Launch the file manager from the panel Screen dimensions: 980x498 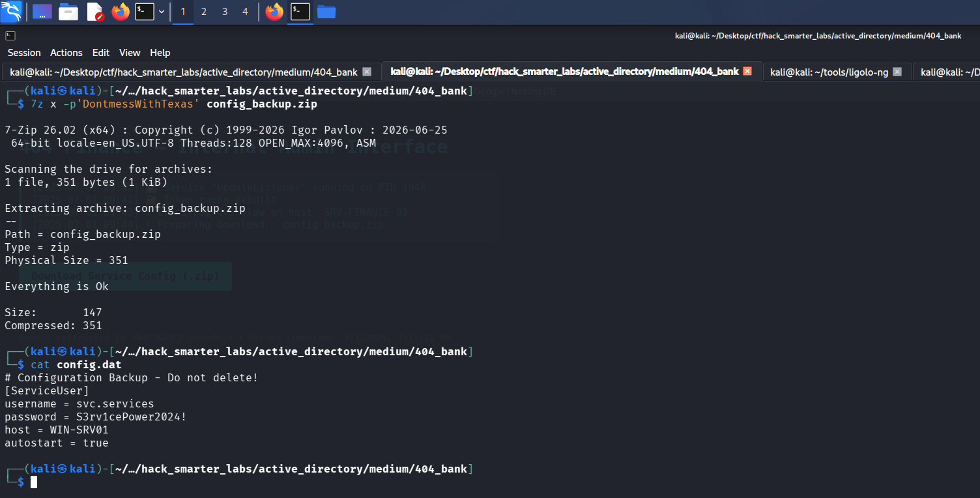[68, 11]
